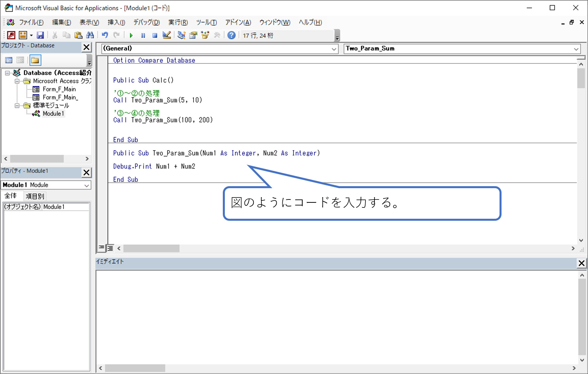Click View Code icon in the Project panel
Image resolution: width=588 pixels, height=374 pixels.
(x=9, y=60)
